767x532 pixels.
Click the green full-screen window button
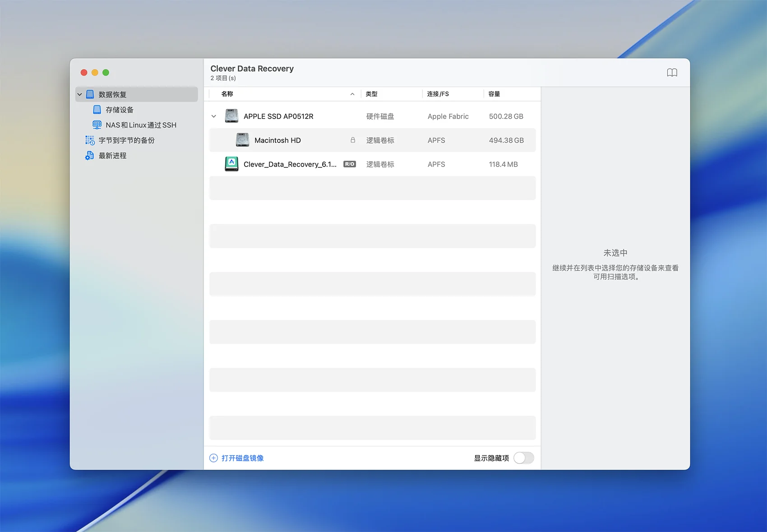tap(106, 73)
